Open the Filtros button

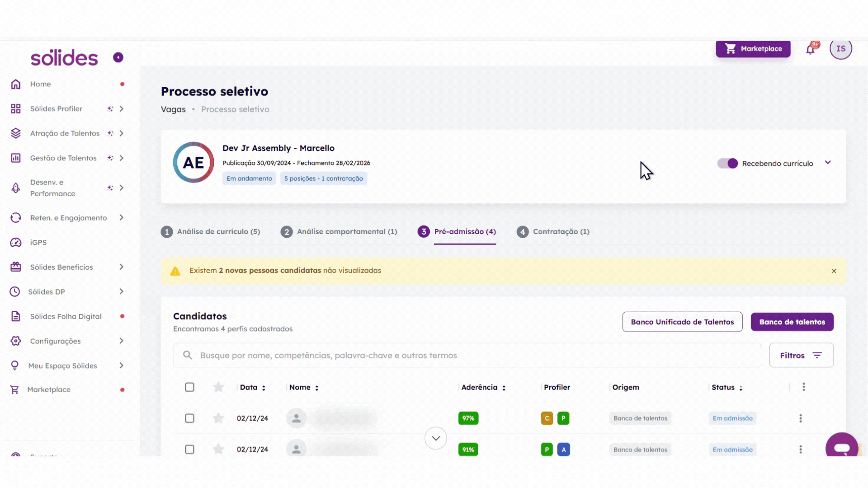pyautogui.click(x=801, y=356)
